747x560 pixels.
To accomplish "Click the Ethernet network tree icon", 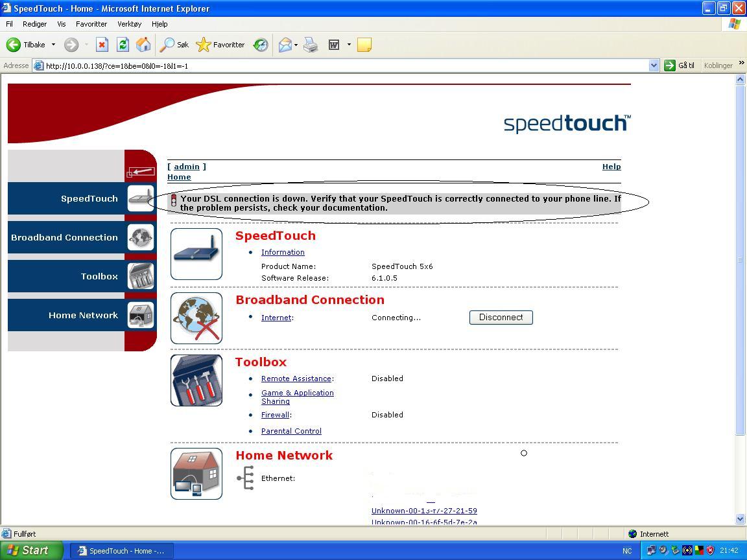I will point(246,478).
